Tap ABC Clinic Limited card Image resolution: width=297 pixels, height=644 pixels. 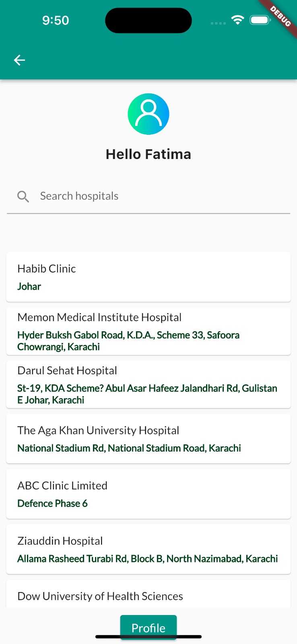pos(148,494)
